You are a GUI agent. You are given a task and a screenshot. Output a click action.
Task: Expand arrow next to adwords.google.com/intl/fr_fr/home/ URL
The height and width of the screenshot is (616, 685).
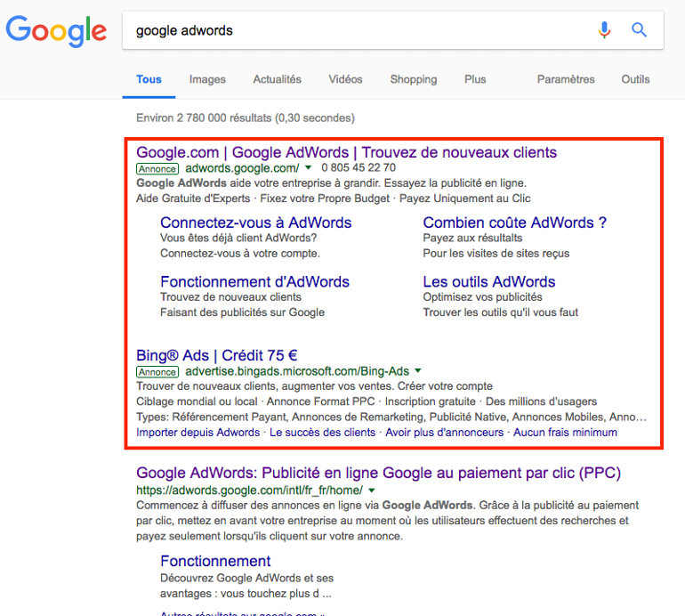pos(371,490)
